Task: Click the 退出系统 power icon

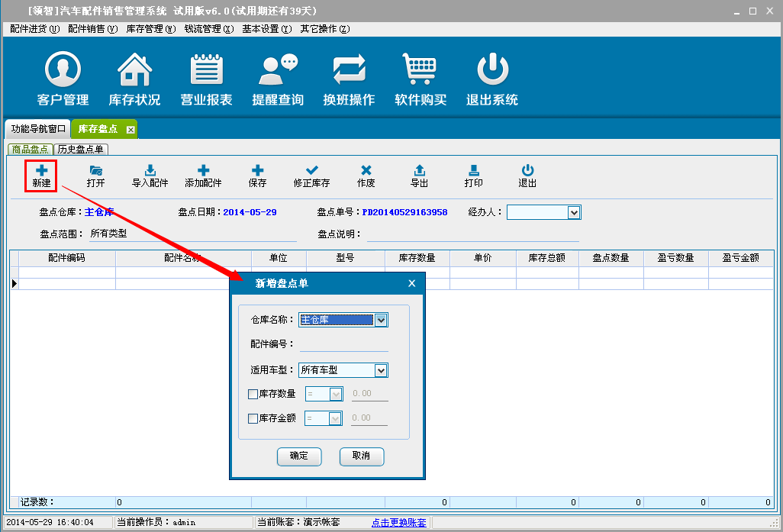Action: tap(492, 70)
